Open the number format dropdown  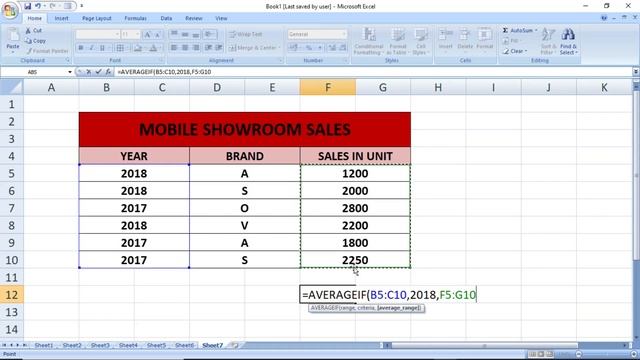pyautogui.click(x=344, y=34)
